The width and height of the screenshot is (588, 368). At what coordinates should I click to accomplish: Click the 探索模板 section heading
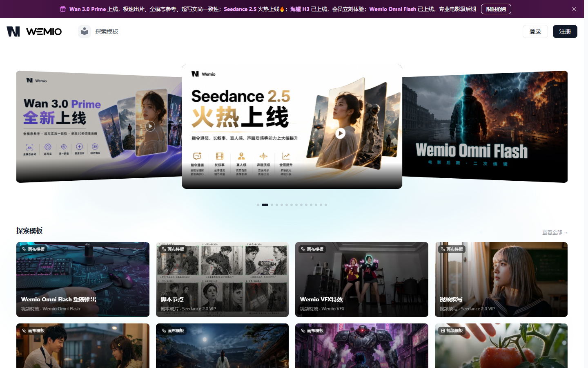(x=29, y=231)
